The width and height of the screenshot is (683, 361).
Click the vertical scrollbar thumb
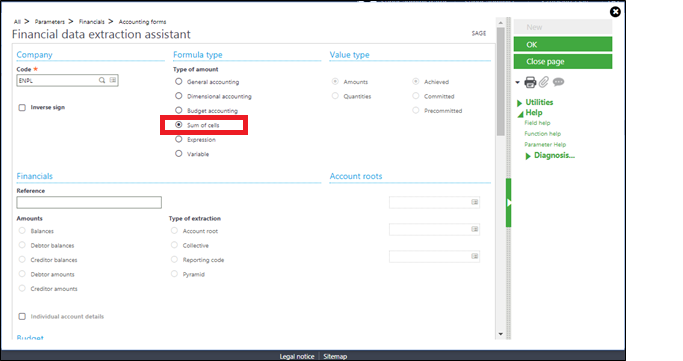[x=500, y=81]
